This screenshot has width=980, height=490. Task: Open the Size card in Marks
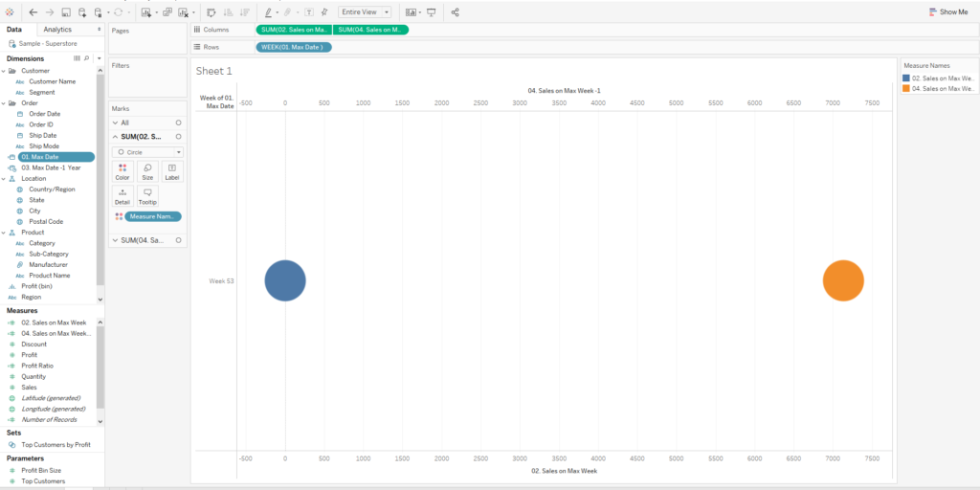point(147,171)
